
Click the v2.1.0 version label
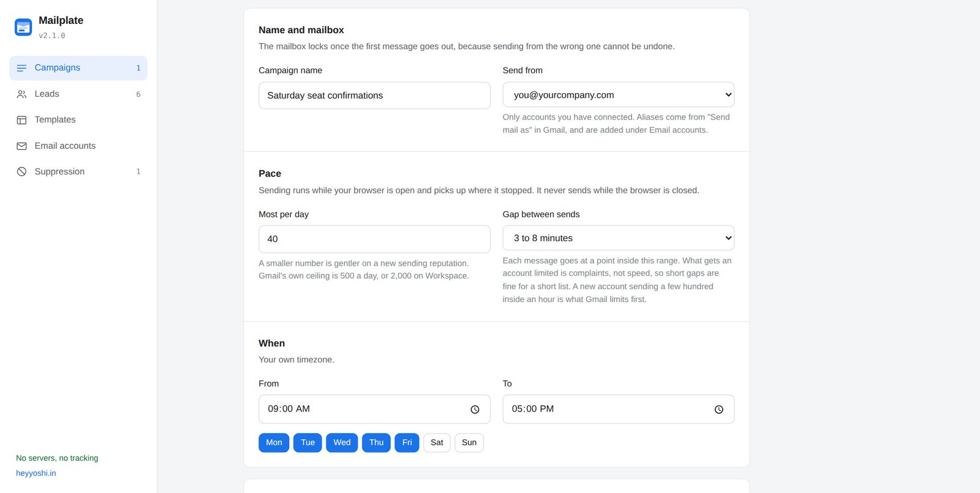pos(52,36)
